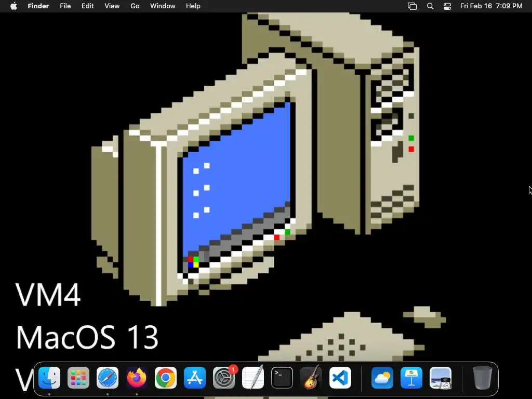Viewport: 532px width, 399px height.
Task: Open the App Store icon
Action: (x=195, y=378)
